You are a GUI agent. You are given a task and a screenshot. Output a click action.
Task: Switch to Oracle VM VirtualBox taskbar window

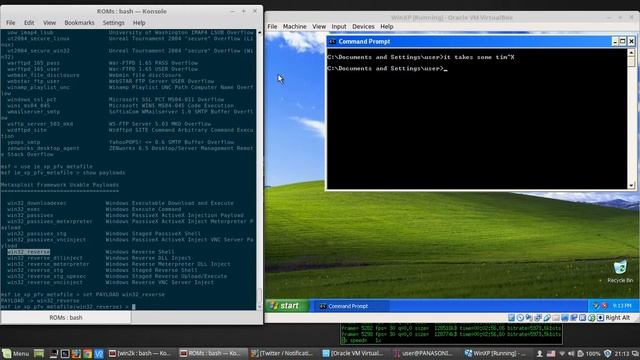353,353
